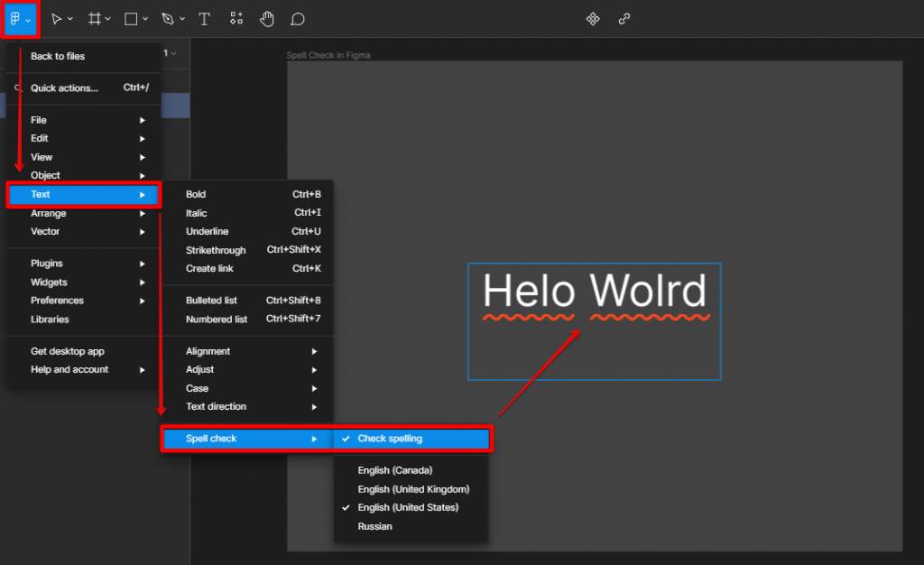Expand the Pen tool dropdown chevron
The height and width of the screenshot is (565, 924).
[x=180, y=19]
